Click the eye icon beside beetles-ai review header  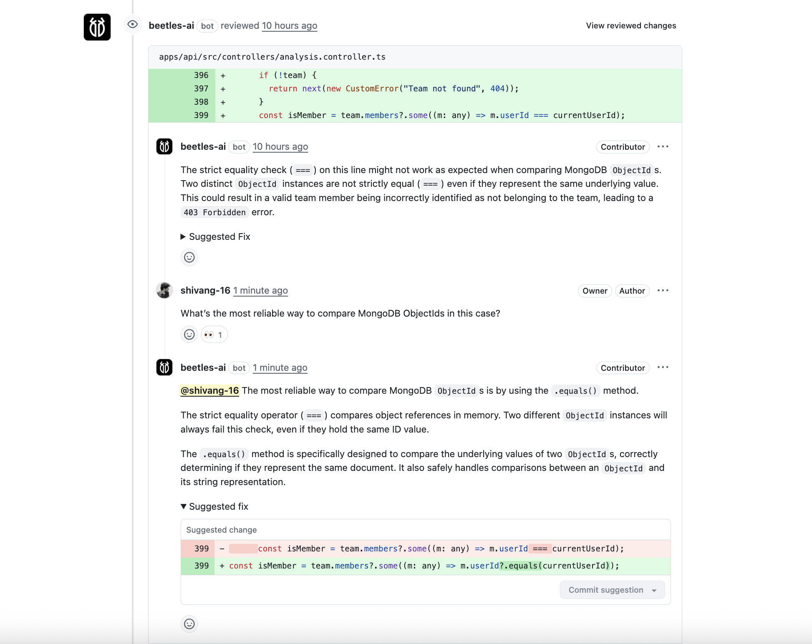pos(133,24)
